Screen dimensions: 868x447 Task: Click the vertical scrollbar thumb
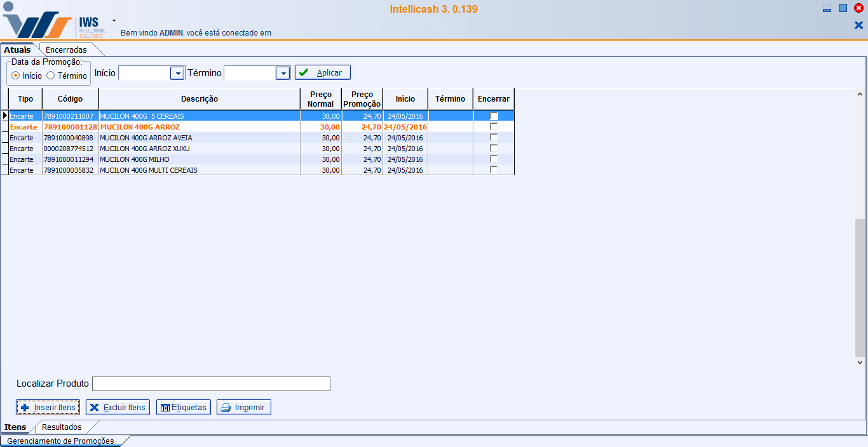[860, 288]
